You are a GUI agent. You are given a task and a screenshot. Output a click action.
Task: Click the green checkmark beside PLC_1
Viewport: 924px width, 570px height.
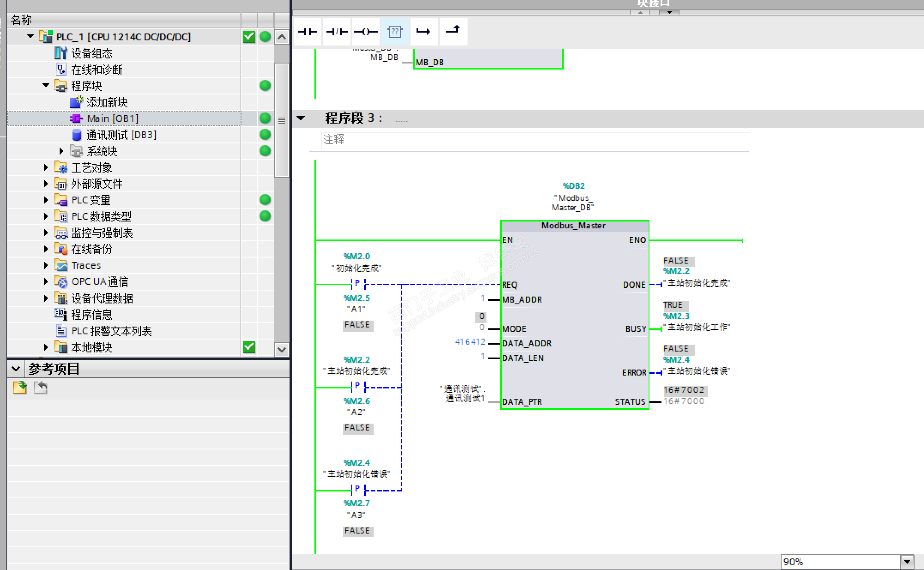coord(249,37)
